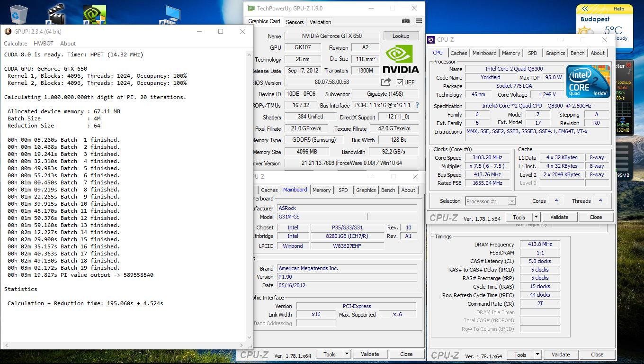This screenshot has height=364, width=644.
Task: Open the HWBOT menu in GPUPI
Action: pos(44,43)
